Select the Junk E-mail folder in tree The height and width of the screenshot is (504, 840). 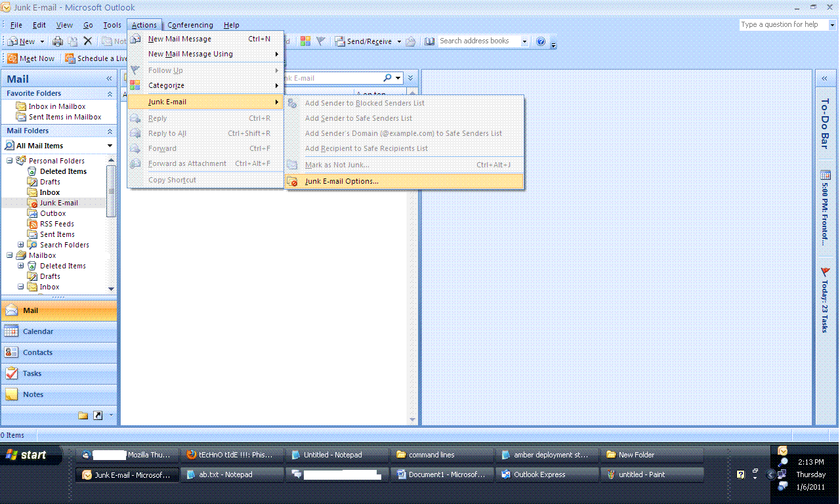click(x=58, y=203)
